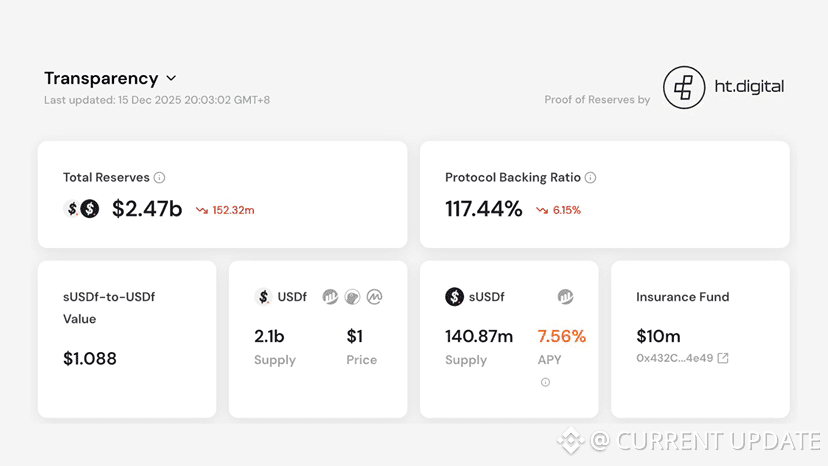Click the ht.digital square logo icon
828x466 pixels.
684,88
